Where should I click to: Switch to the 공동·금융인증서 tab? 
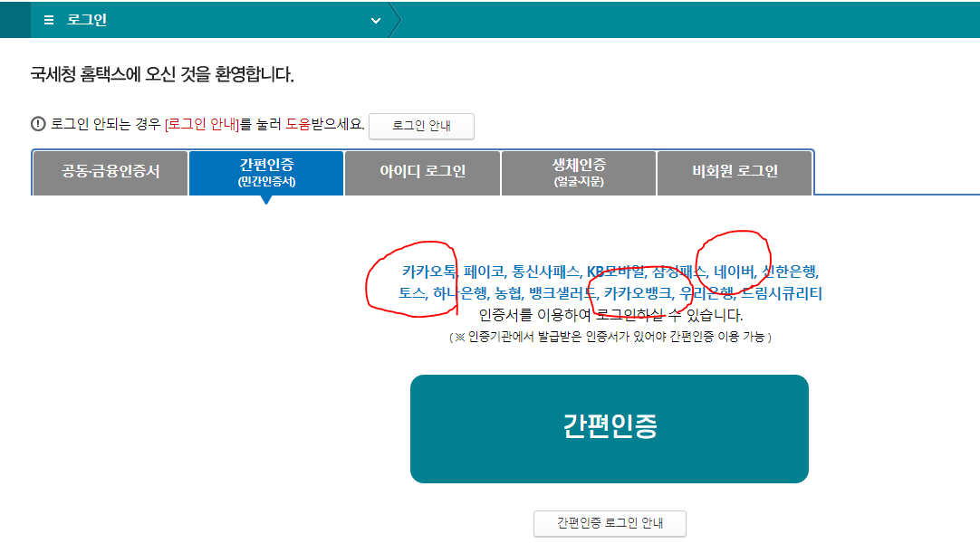click(x=109, y=172)
